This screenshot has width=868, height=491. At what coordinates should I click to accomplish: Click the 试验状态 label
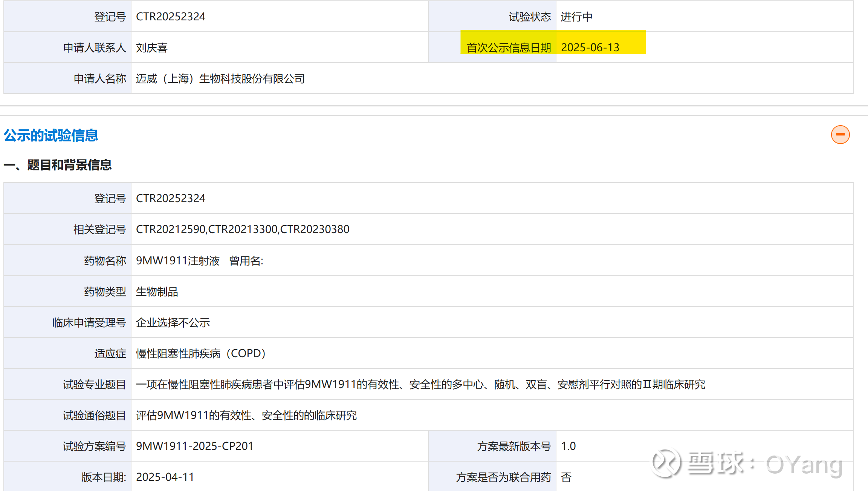530,17
